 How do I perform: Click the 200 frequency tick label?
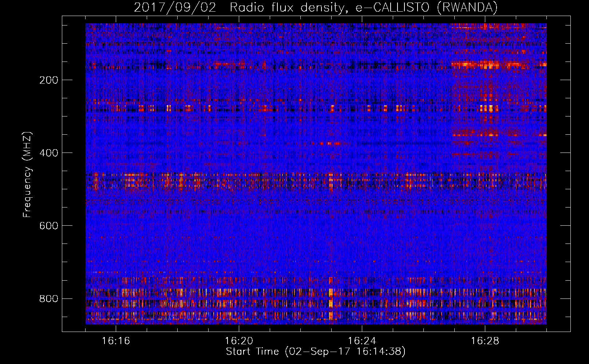(x=49, y=80)
